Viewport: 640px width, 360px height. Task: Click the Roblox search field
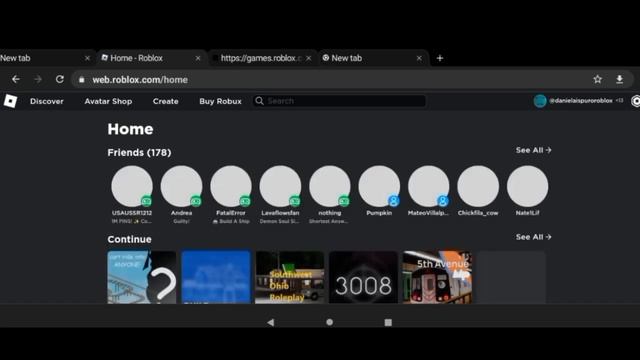340,101
